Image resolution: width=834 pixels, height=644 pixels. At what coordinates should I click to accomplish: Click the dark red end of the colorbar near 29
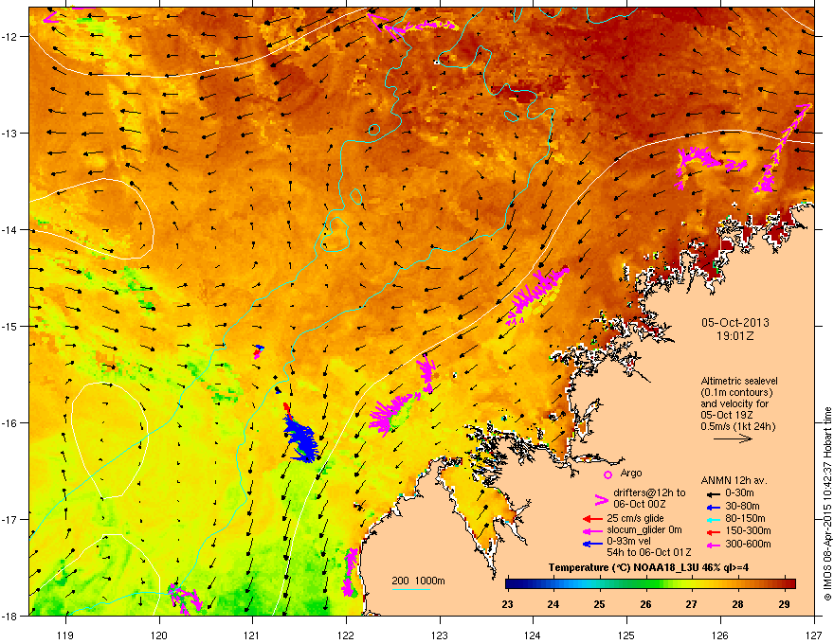click(789, 584)
